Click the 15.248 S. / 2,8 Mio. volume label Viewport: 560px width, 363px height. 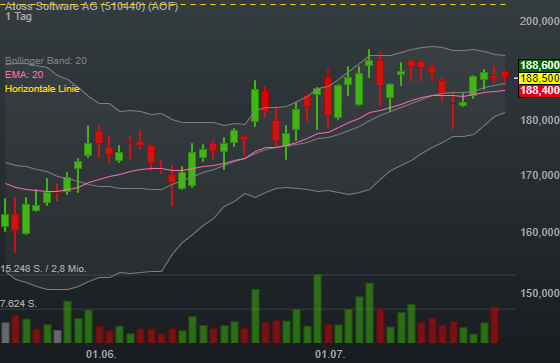pyautogui.click(x=43, y=269)
